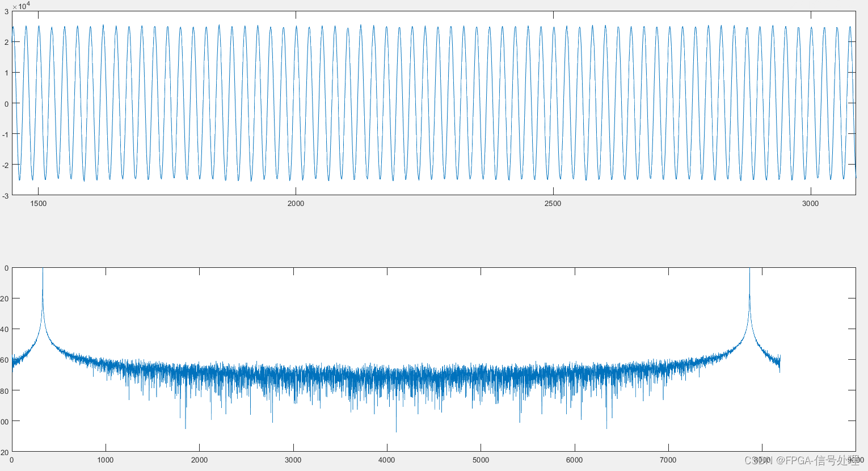Screen dimensions: 868x471
Task: Click the 40 y-axis tick of spectrum plot
Action: [5, 329]
